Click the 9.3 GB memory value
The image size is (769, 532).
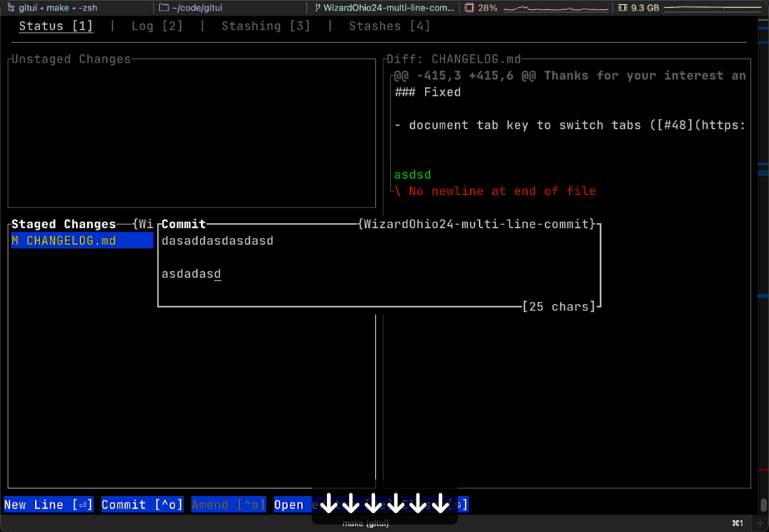coord(645,8)
